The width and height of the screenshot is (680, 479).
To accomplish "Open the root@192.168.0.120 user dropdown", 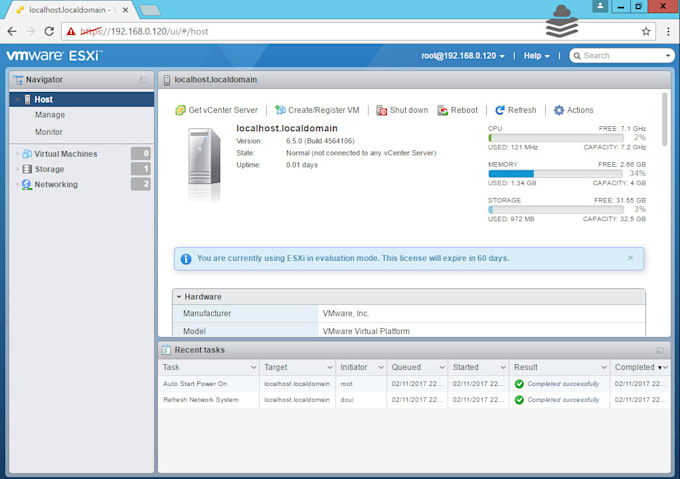I will (x=463, y=55).
